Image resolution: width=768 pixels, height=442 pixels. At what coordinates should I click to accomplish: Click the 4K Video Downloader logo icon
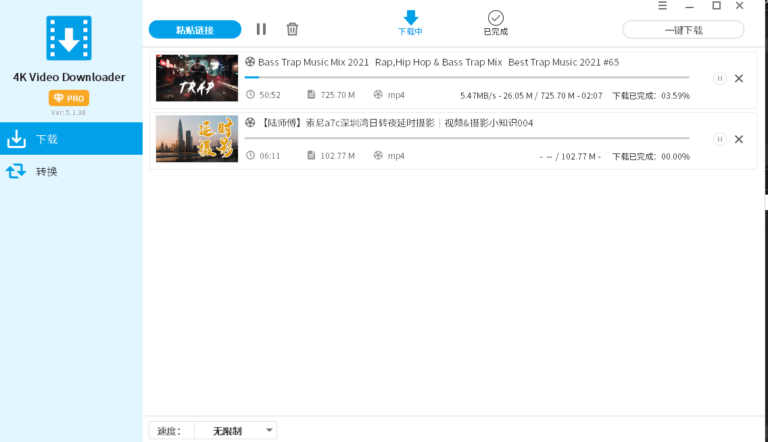tap(69, 38)
